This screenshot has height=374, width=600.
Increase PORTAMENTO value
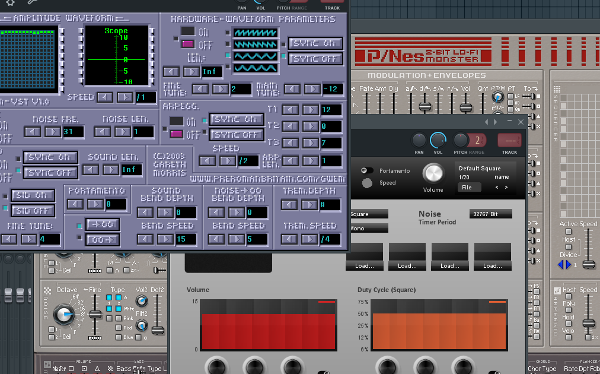95,204
